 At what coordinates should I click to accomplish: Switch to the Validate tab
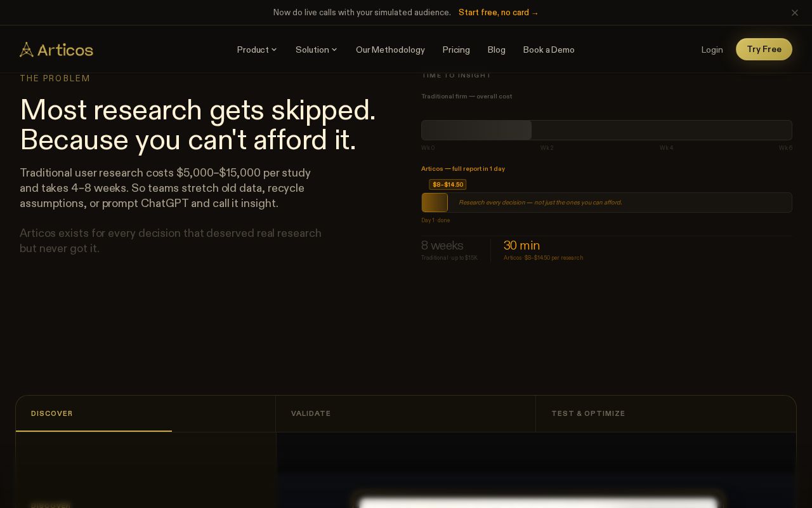[405, 413]
